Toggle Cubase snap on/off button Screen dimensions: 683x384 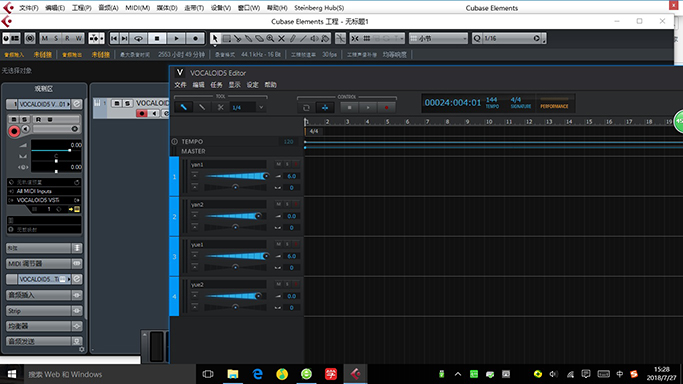point(355,39)
